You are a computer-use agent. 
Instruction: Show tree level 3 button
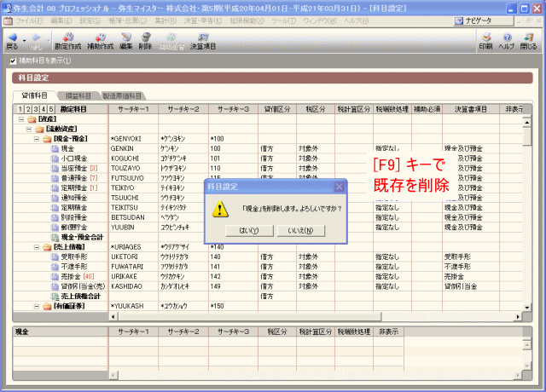[36, 109]
